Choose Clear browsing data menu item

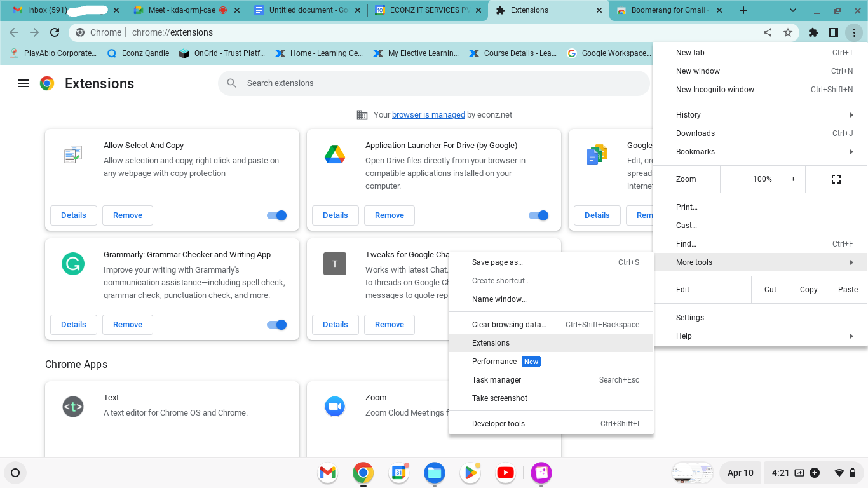tap(551, 325)
